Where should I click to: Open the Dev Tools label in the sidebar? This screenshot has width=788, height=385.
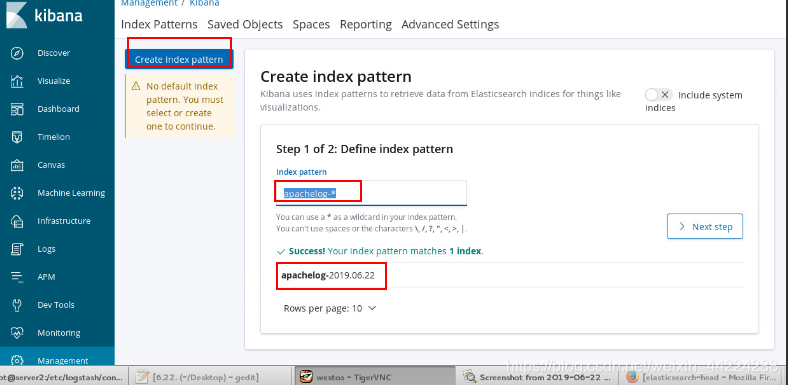point(56,305)
